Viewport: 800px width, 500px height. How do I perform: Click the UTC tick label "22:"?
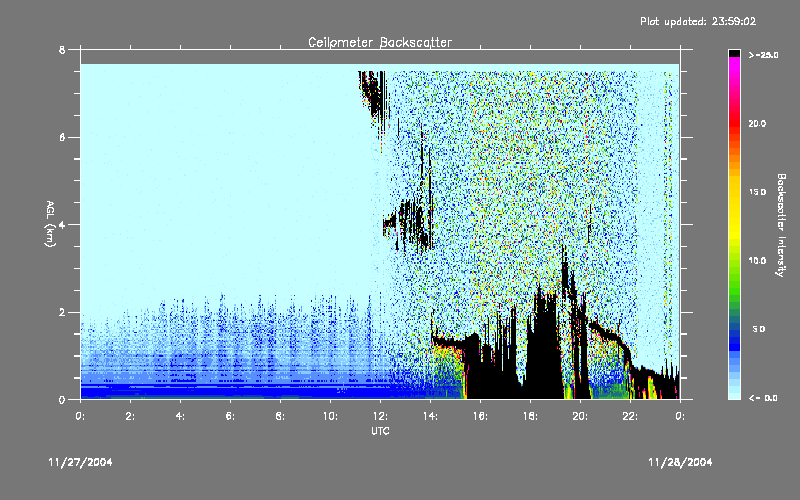(x=630, y=416)
